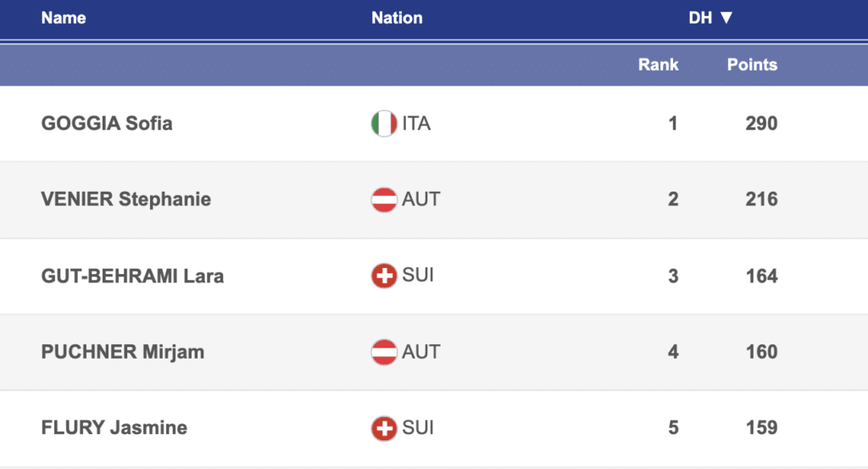Click Flury's 159 points value
The width and height of the screenshot is (868, 469).
(761, 428)
